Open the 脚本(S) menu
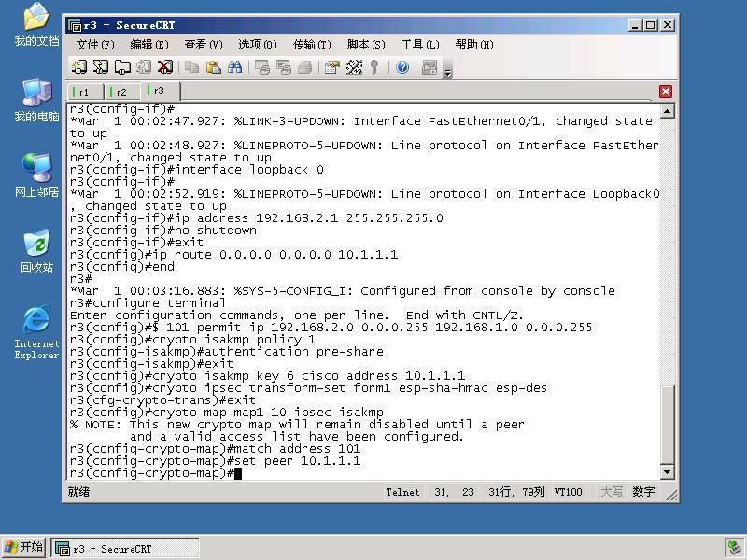Viewport: 747px width, 560px height. [x=366, y=45]
